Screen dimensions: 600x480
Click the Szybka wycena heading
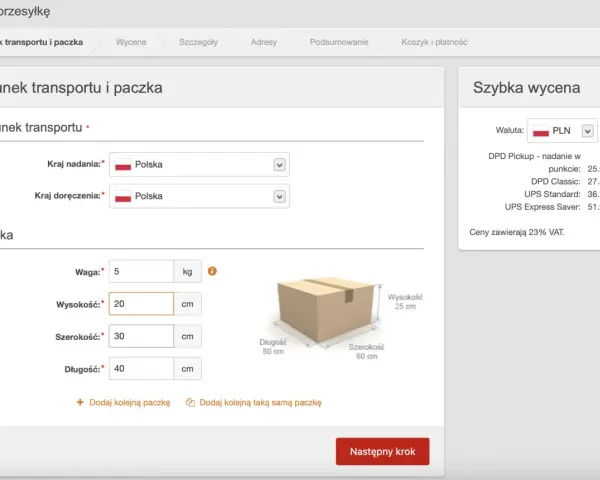click(527, 88)
